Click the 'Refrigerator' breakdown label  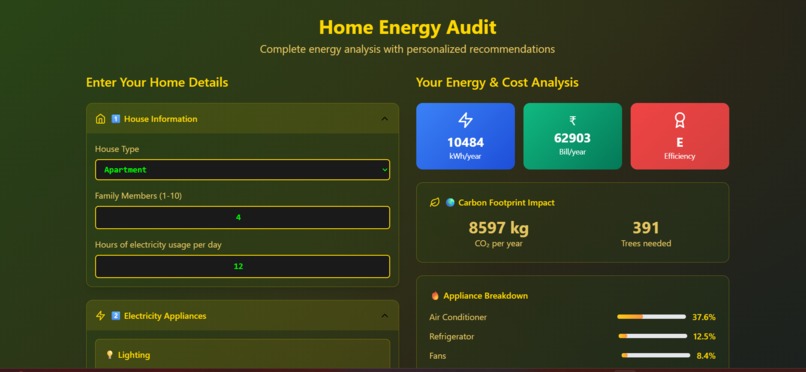[452, 337]
